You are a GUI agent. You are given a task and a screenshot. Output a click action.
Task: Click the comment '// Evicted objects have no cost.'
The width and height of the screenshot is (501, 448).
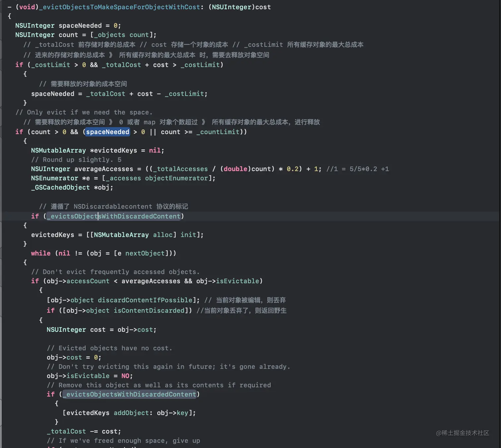tap(109, 348)
